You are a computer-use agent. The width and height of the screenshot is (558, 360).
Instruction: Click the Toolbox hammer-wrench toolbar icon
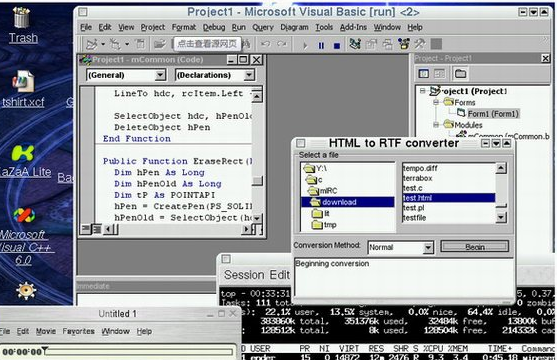click(420, 44)
